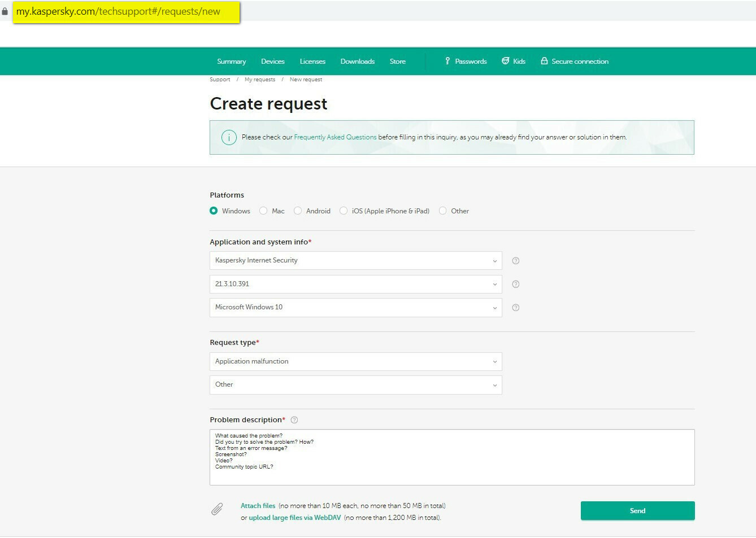Image resolution: width=756 pixels, height=538 pixels.
Task: Open the Licenses tab
Action: click(312, 62)
